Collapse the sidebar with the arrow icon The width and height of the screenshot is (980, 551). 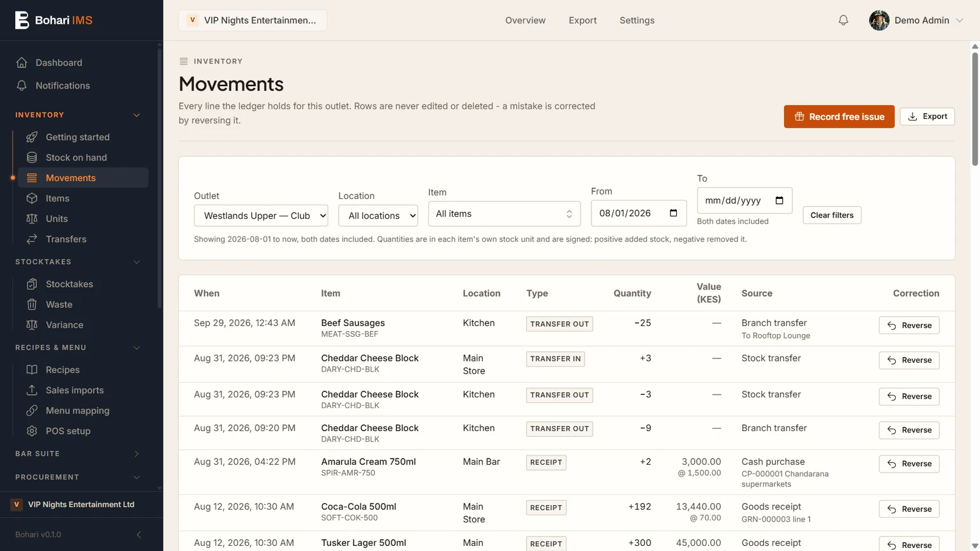tap(139, 534)
